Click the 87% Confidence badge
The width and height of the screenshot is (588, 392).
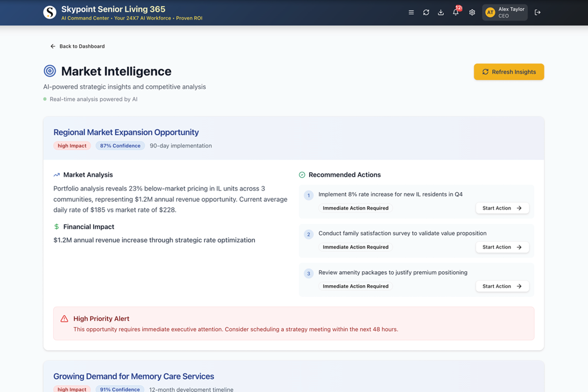[x=120, y=146]
